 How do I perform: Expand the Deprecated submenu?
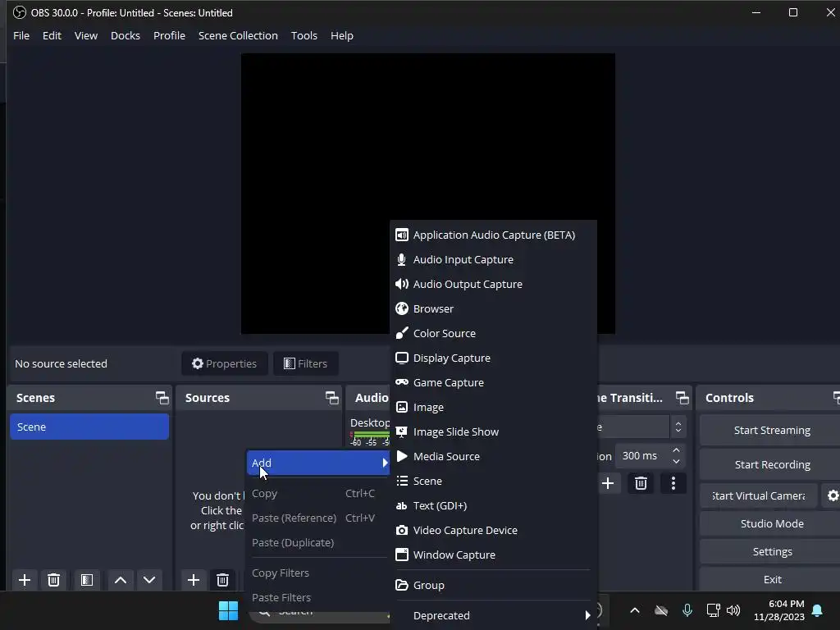[493, 616]
